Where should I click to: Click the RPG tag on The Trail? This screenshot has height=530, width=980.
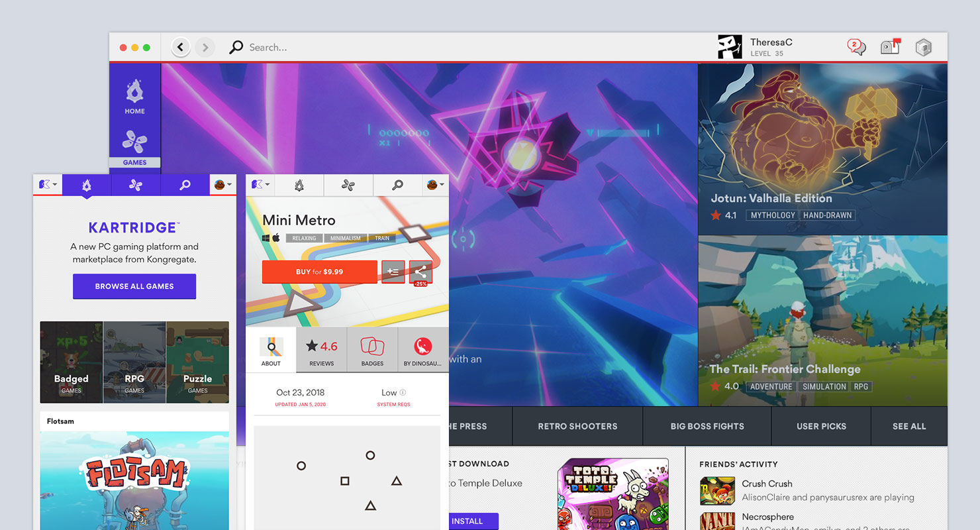click(x=861, y=386)
